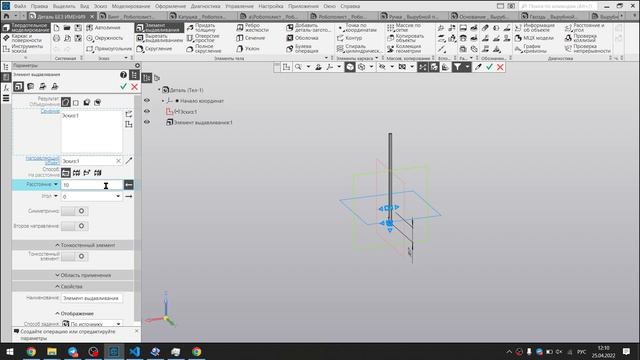Toggle the Второе направление switch

pos(74,226)
